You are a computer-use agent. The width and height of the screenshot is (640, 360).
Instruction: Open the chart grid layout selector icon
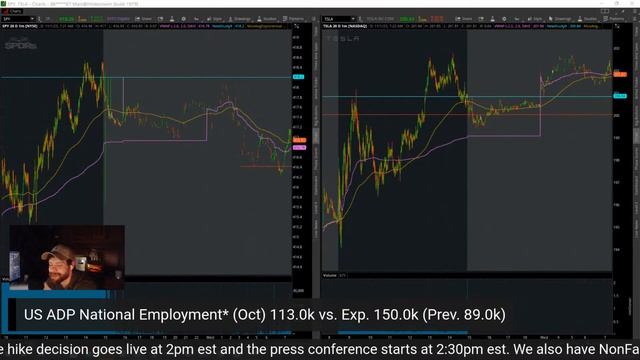click(x=605, y=11)
